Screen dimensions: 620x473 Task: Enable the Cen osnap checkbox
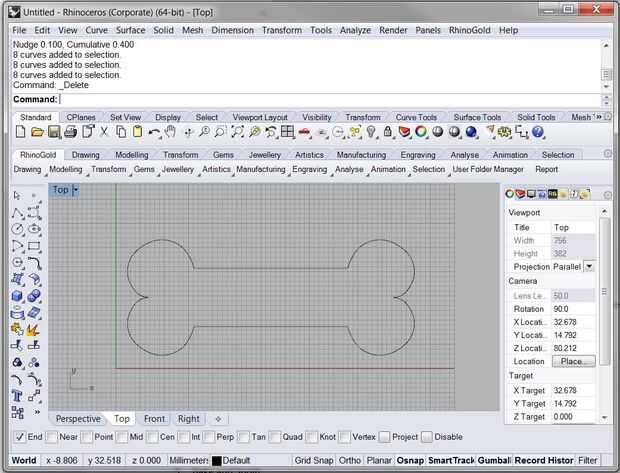[x=152, y=437]
